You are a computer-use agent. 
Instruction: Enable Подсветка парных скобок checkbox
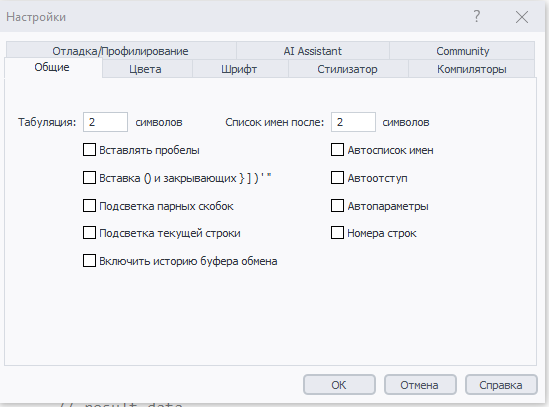[x=89, y=206]
